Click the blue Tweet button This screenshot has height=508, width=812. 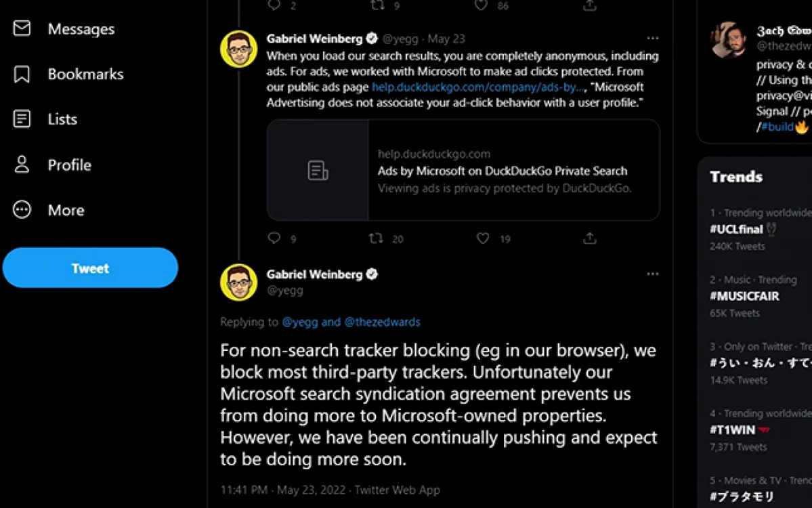(x=90, y=268)
